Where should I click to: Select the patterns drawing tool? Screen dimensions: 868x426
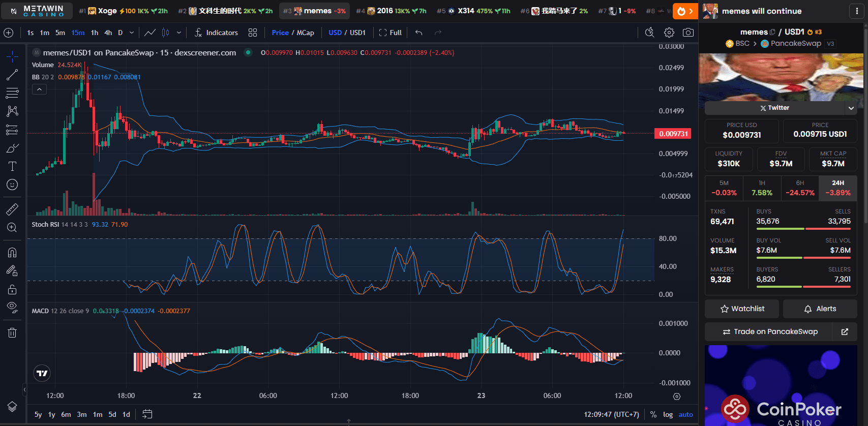(12, 111)
